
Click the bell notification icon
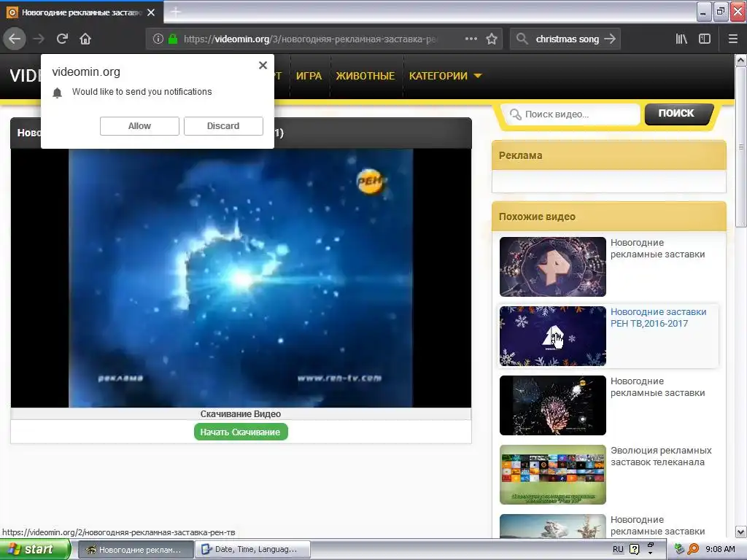click(57, 93)
